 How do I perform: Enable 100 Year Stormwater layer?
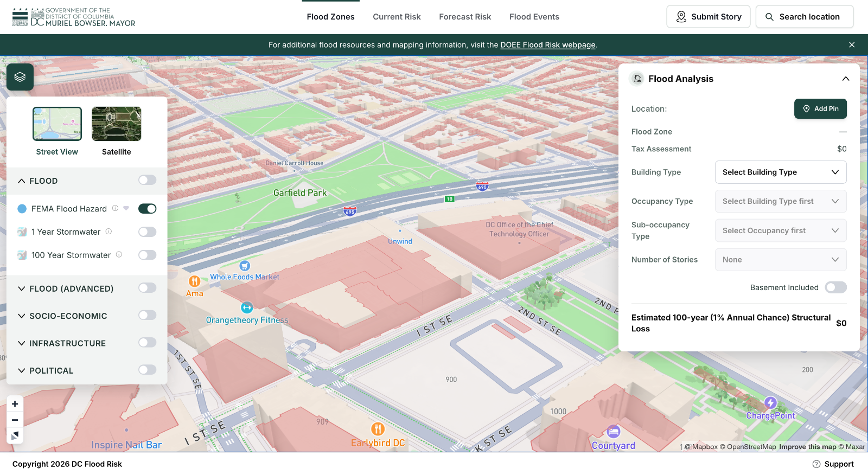coord(147,255)
